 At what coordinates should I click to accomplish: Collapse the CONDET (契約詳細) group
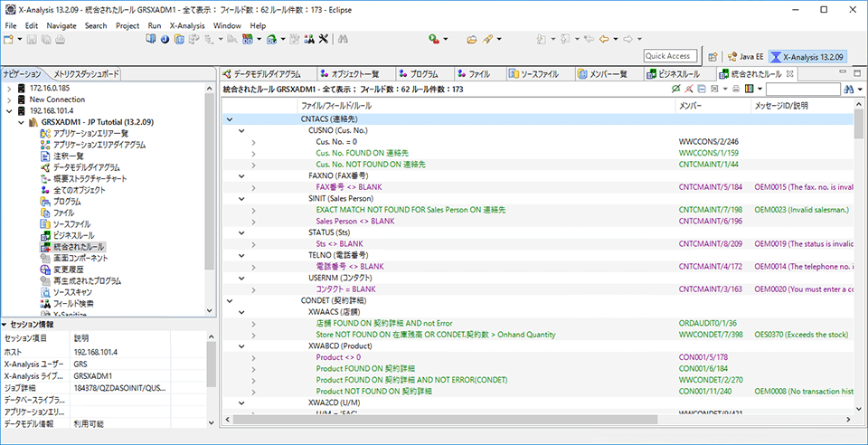pos(230,300)
